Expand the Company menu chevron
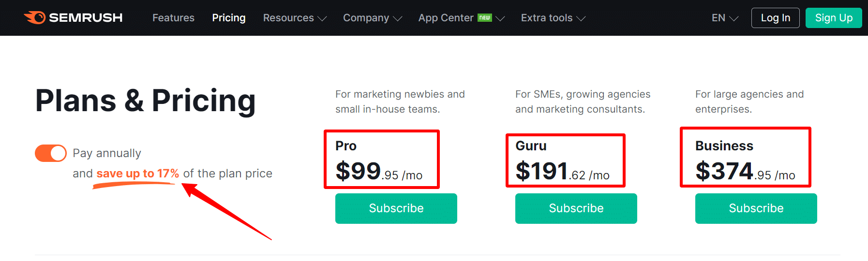This screenshot has width=868, height=261. 398,19
